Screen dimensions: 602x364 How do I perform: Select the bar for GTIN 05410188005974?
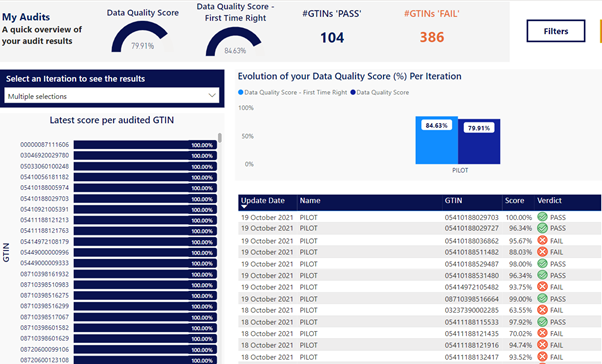pos(145,188)
